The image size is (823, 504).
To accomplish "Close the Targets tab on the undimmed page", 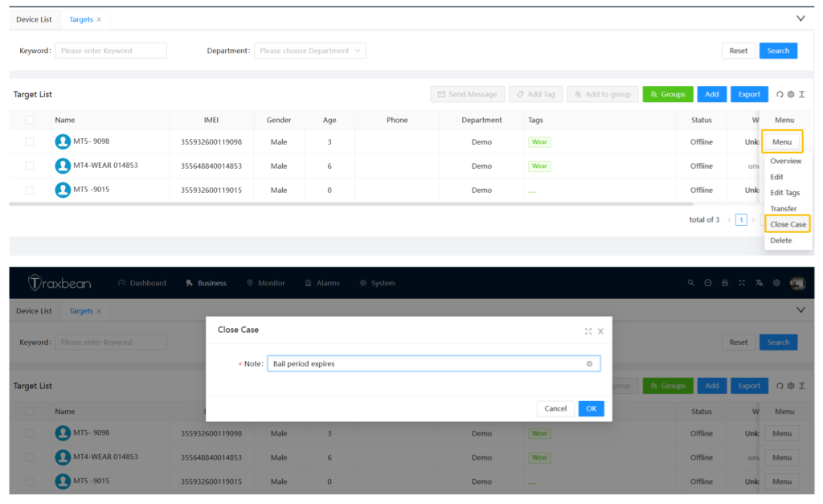I will click(99, 19).
